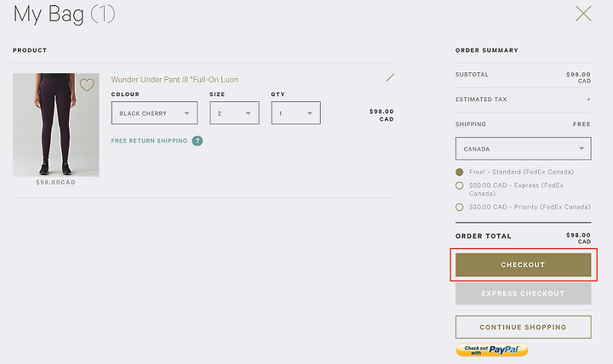Open the Wunder Under Pant III product link
This screenshot has height=364, width=613.
tap(175, 79)
